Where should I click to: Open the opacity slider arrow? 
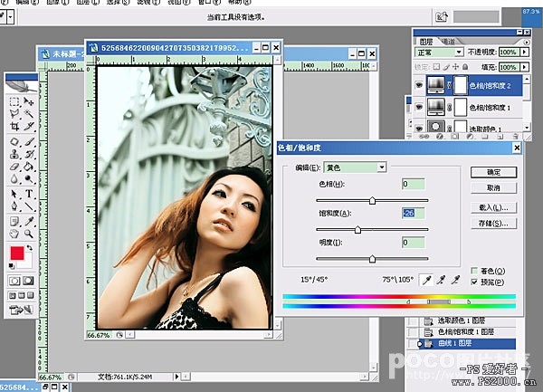[525, 52]
